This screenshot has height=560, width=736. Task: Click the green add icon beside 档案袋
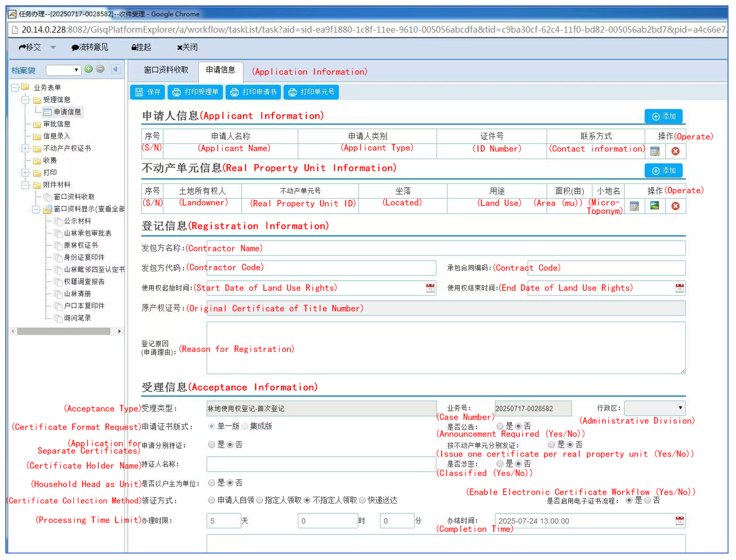88,69
